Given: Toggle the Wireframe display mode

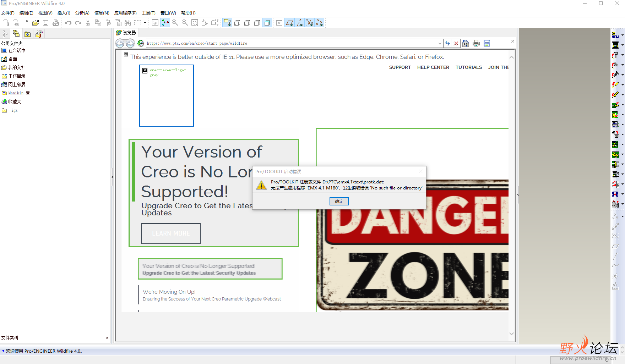Looking at the screenshot, I should click(x=237, y=23).
